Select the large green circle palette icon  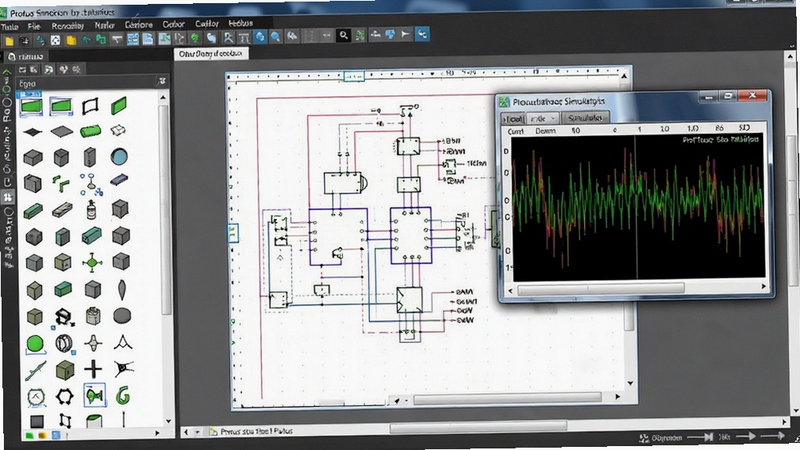point(35,343)
